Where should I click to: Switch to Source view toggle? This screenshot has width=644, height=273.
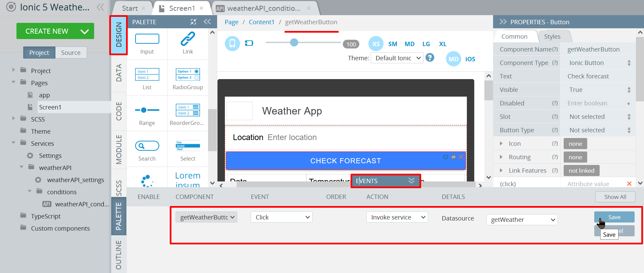point(71,53)
